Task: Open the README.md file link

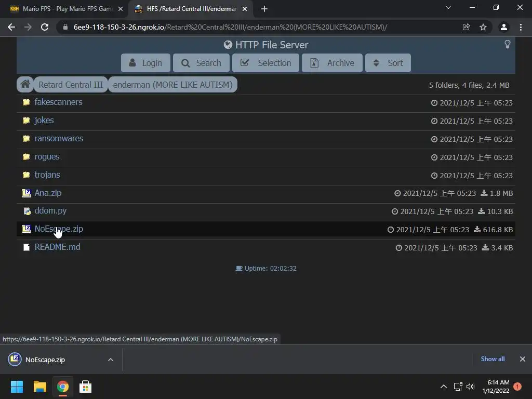Action: [57, 247]
